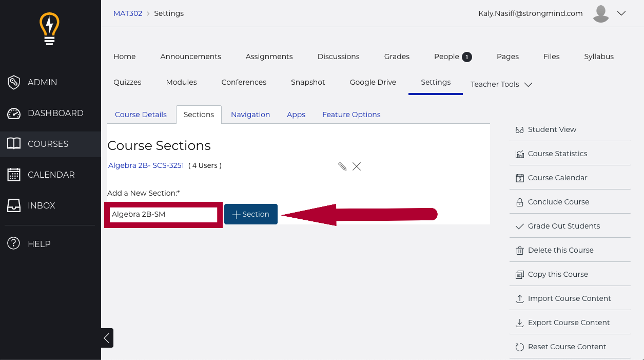
Task: Open Syllabus in course navigation
Action: 599,56
